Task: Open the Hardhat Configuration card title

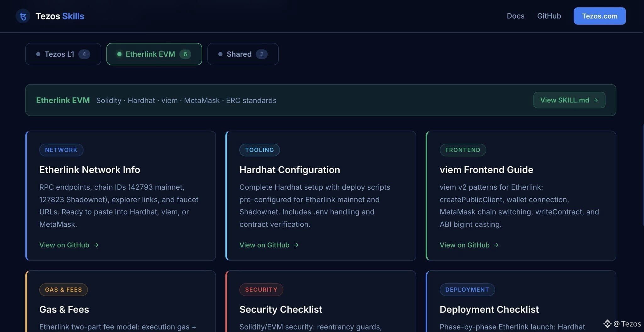Action: pos(290,170)
